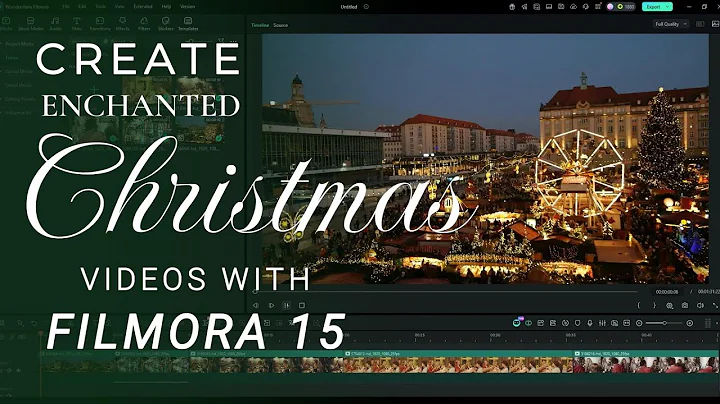Viewport: 720px width, 404px height.
Task: Open the Titles tab
Action: coord(77,24)
